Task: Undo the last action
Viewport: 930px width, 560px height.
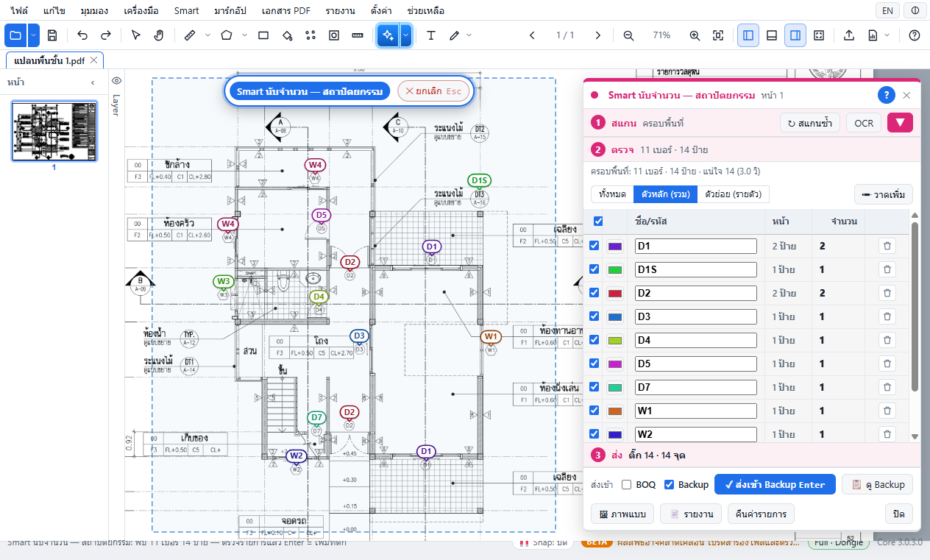Action: pyautogui.click(x=82, y=35)
